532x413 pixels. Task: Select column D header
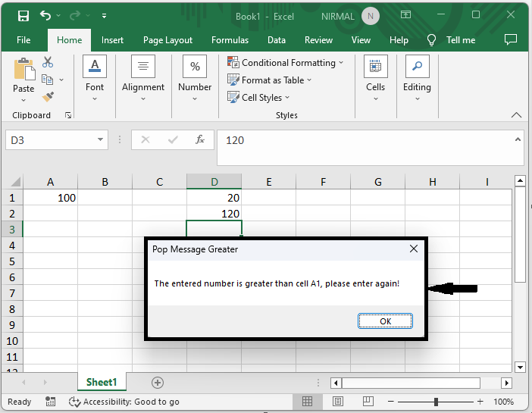click(x=214, y=182)
